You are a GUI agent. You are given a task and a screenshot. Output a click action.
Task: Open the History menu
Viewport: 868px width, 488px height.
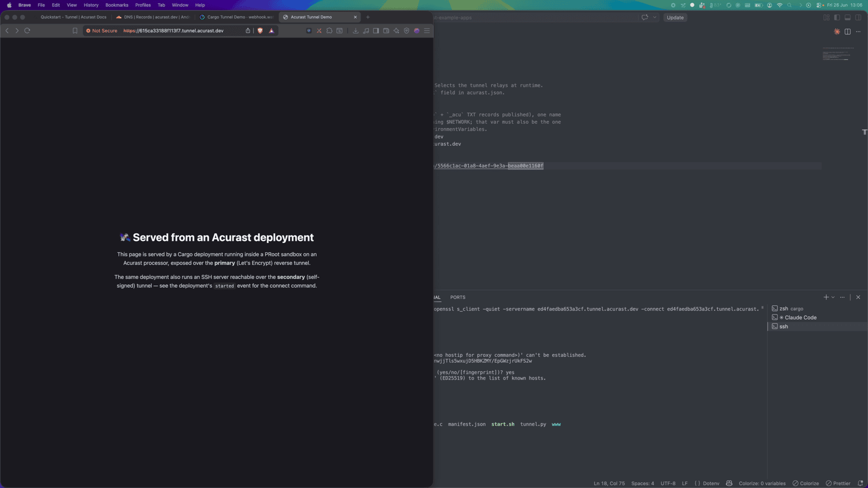(x=91, y=5)
